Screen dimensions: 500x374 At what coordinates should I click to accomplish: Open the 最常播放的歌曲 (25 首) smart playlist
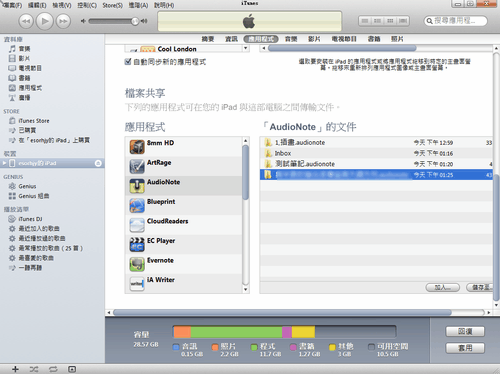point(52,248)
